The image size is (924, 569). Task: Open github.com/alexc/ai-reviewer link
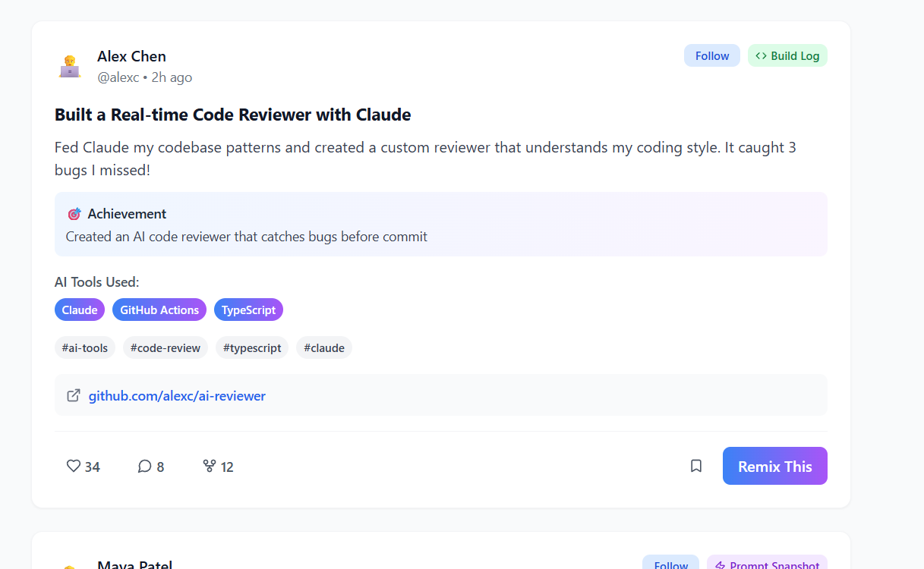[x=177, y=395]
